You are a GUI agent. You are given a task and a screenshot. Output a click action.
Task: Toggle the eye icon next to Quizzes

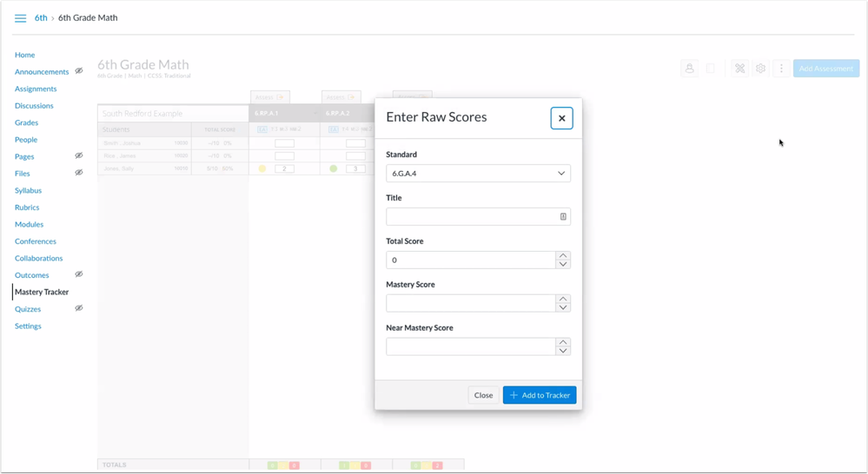click(x=79, y=308)
